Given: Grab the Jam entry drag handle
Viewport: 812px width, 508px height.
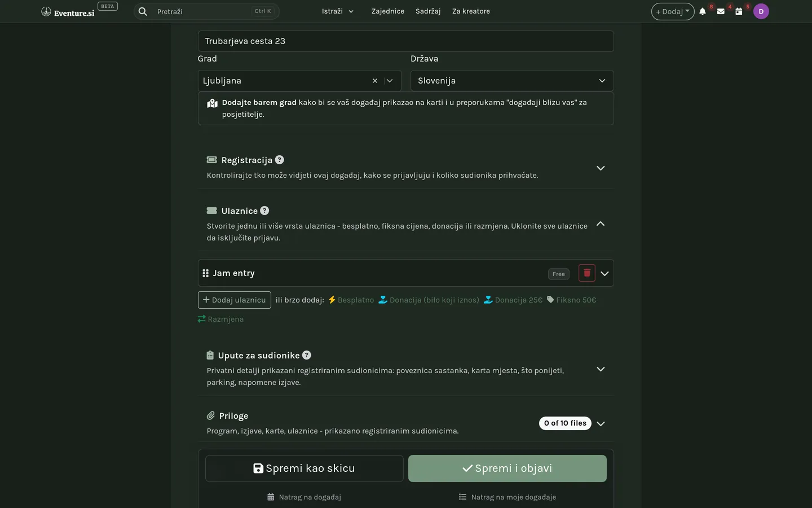Looking at the screenshot, I should tap(205, 273).
